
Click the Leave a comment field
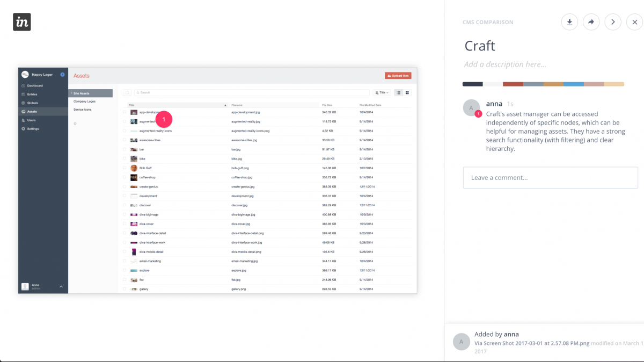pyautogui.click(x=551, y=178)
